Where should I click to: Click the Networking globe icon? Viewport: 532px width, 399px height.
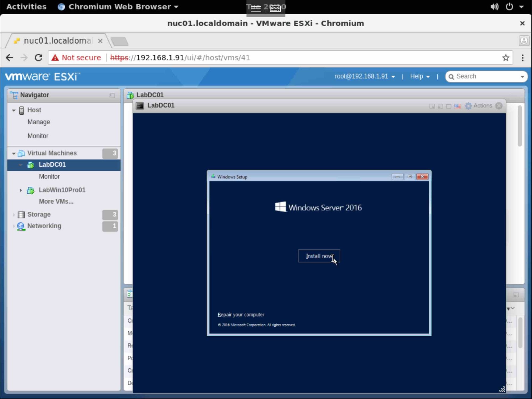point(21,227)
